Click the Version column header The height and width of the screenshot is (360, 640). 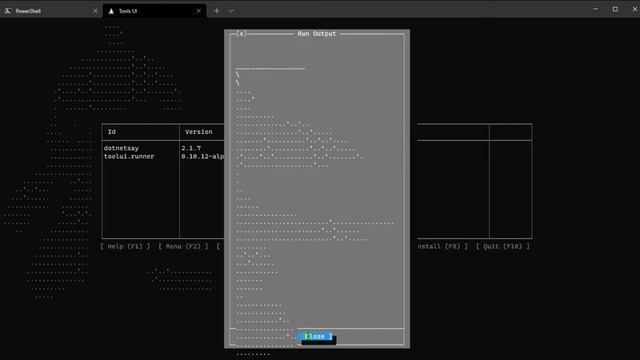tap(198, 132)
